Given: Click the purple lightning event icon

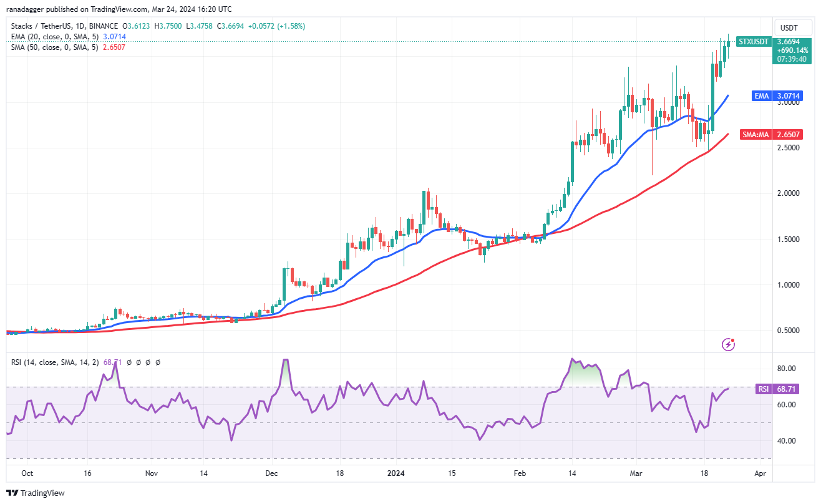Looking at the screenshot, I should pos(727,344).
